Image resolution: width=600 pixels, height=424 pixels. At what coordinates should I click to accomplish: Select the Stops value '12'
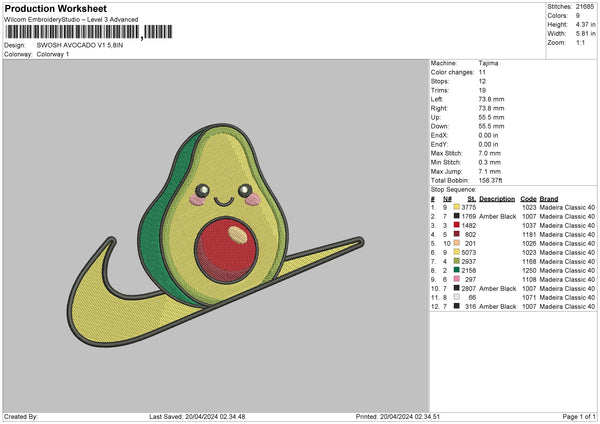[482, 81]
